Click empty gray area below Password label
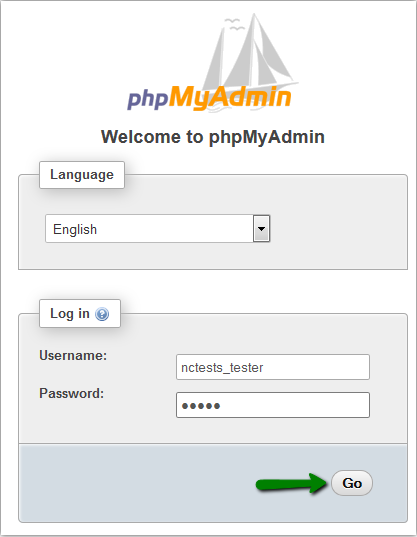 96,421
